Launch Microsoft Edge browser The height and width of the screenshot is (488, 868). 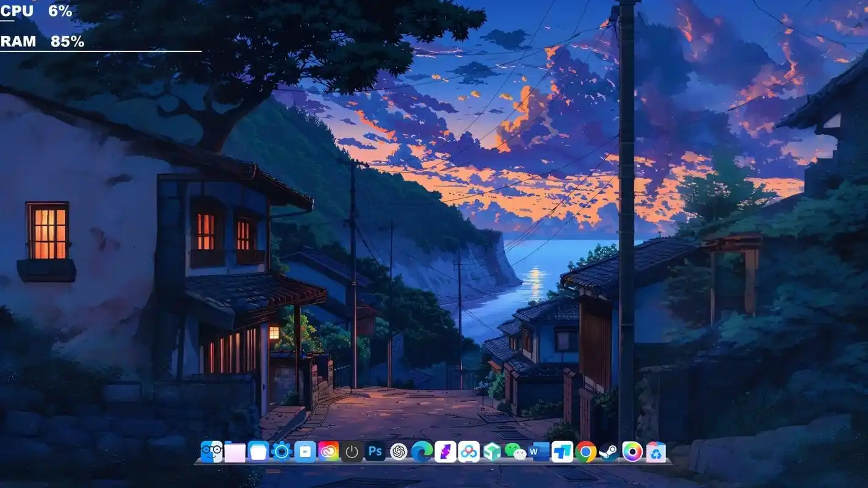[x=422, y=452]
